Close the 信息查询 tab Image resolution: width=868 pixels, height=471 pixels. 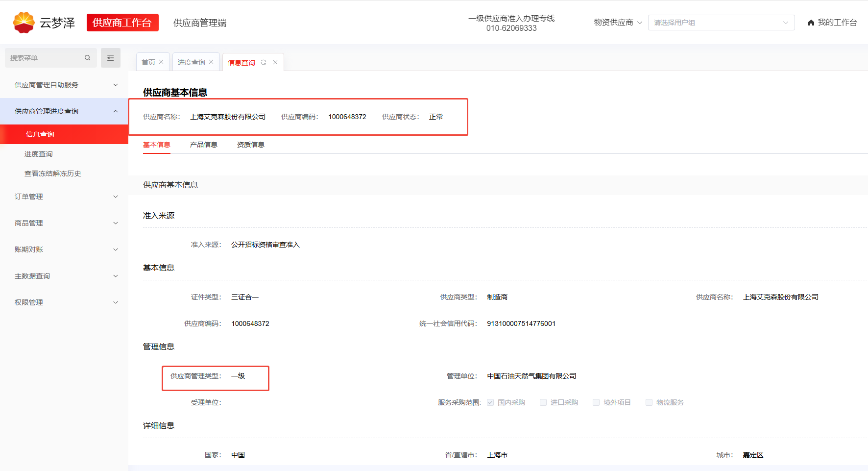(275, 62)
